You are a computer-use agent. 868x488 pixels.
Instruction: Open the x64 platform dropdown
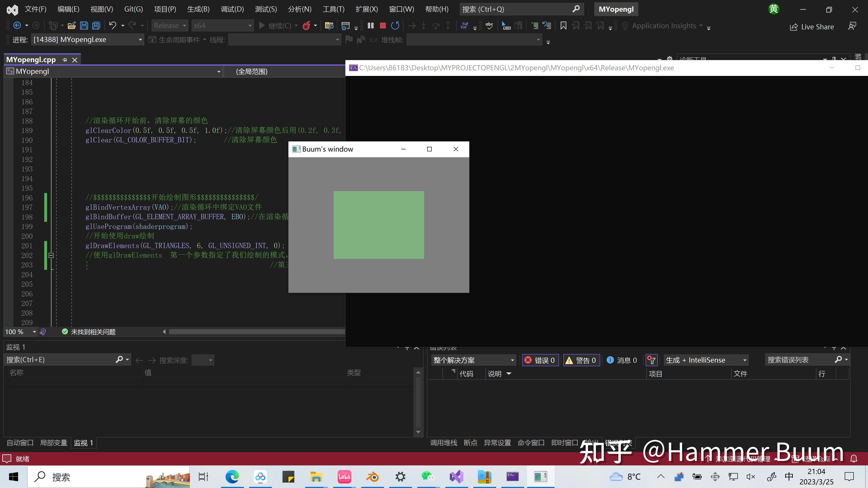coord(222,25)
